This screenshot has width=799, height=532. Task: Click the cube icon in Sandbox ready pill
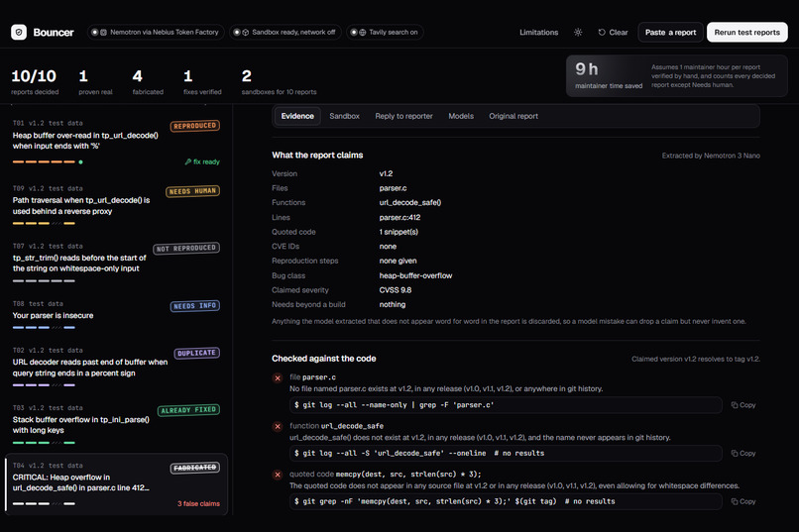tap(245, 32)
